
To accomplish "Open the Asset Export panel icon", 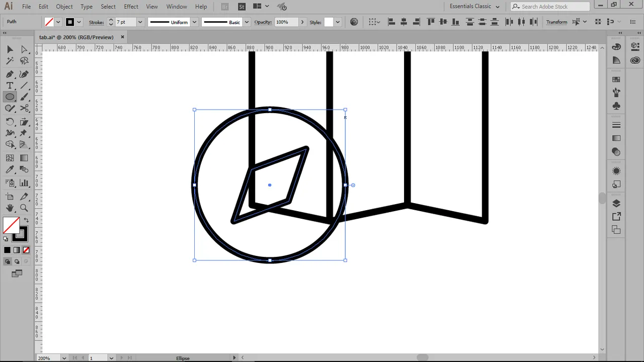I will (x=616, y=217).
